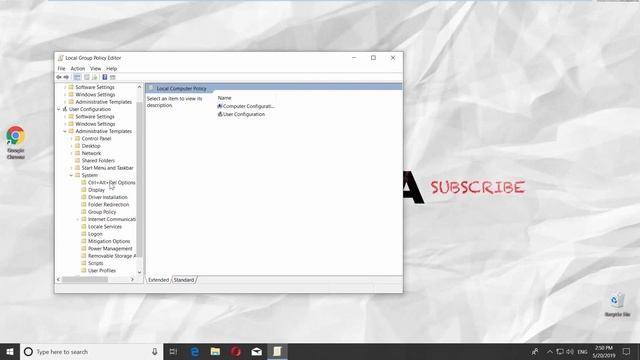The height and width of the screenshot is (360, 640).
Task: Click the network icon in system tray
Action: tap(560, 351)
